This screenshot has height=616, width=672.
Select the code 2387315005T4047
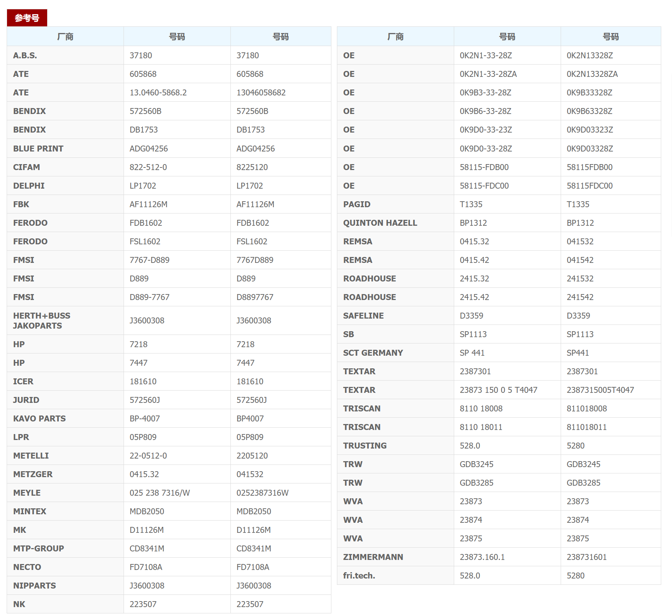pos(600,390)
